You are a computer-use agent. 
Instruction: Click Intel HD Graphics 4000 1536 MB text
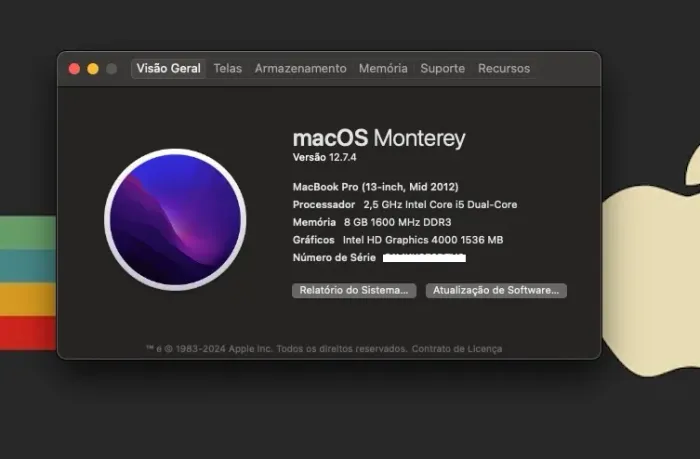click(423, 240)
